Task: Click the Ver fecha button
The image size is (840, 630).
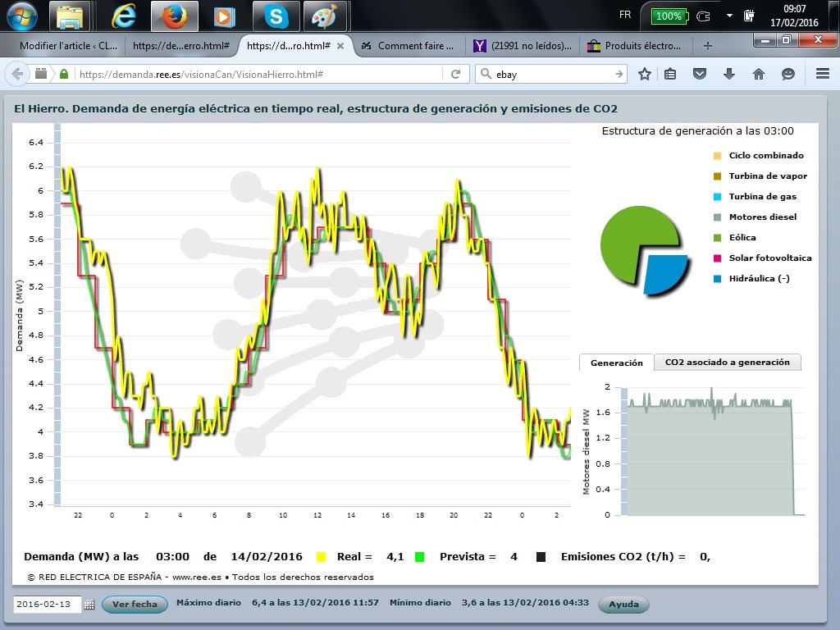Action: [x=135, y=605]
